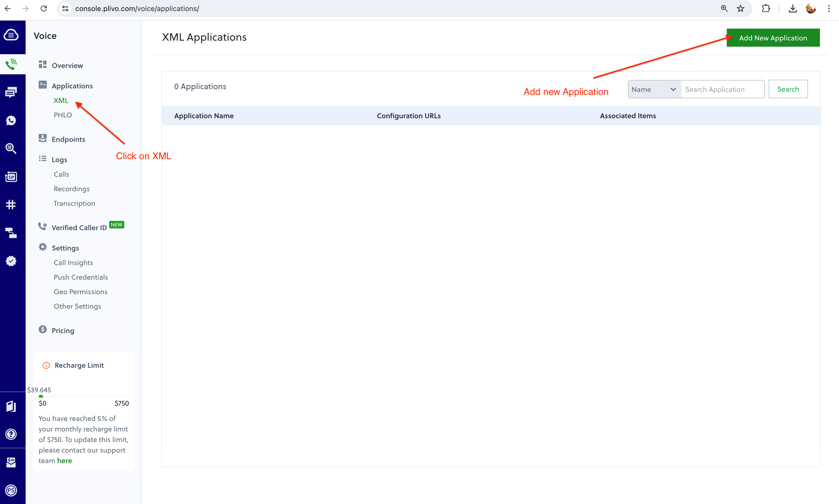Open the browser profile avatar
The height and width of the screenshot is (504, 839).
click(x=811, y=9)
